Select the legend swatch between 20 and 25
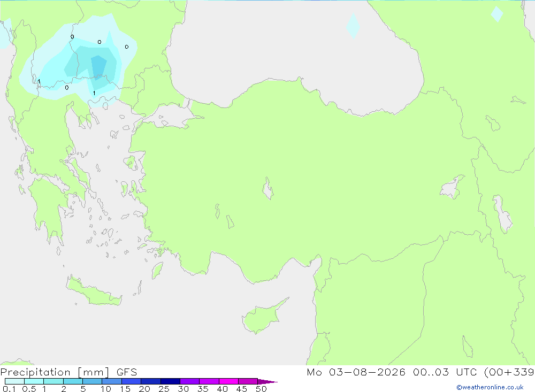This screenshot has width=535, height=392. coord(150,381)
